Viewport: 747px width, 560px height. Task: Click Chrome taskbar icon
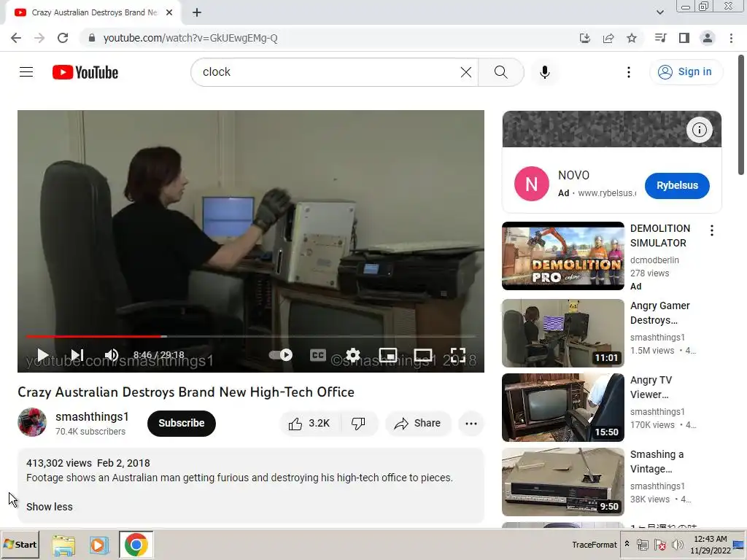[x=136, y=545]
